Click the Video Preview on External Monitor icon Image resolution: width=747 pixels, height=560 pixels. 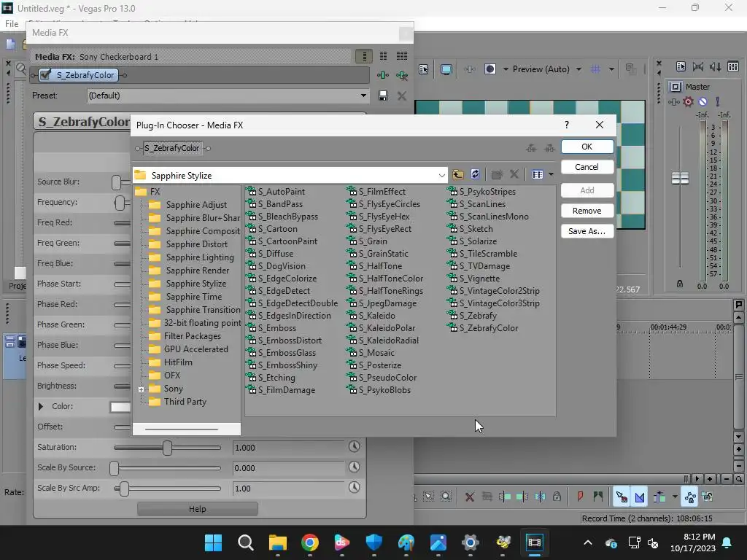click(x=446, y=69)
